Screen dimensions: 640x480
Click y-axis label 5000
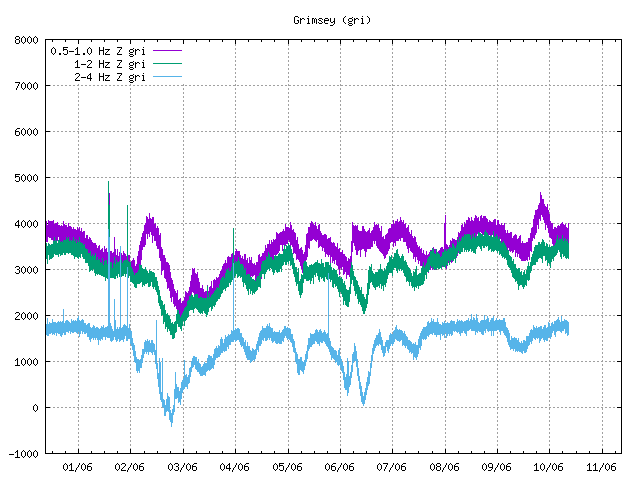(x=26, y=178)
